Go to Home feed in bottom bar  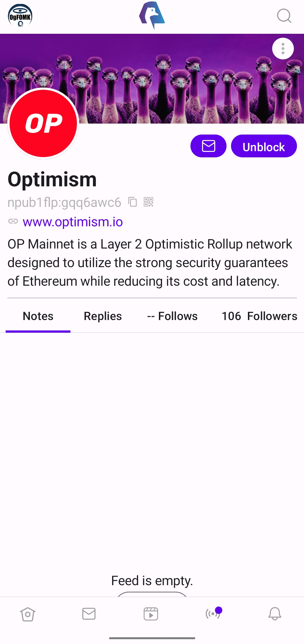point(28,614)
